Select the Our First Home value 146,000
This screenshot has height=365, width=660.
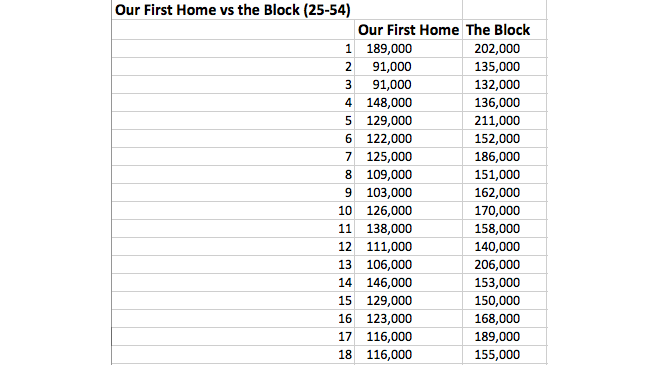click(408, 282)
